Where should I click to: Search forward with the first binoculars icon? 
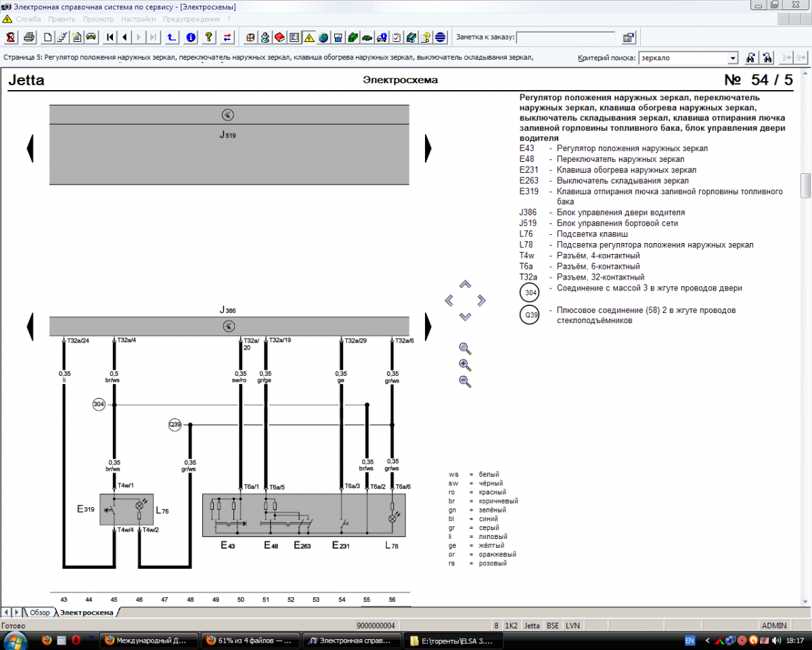point(750,58)
